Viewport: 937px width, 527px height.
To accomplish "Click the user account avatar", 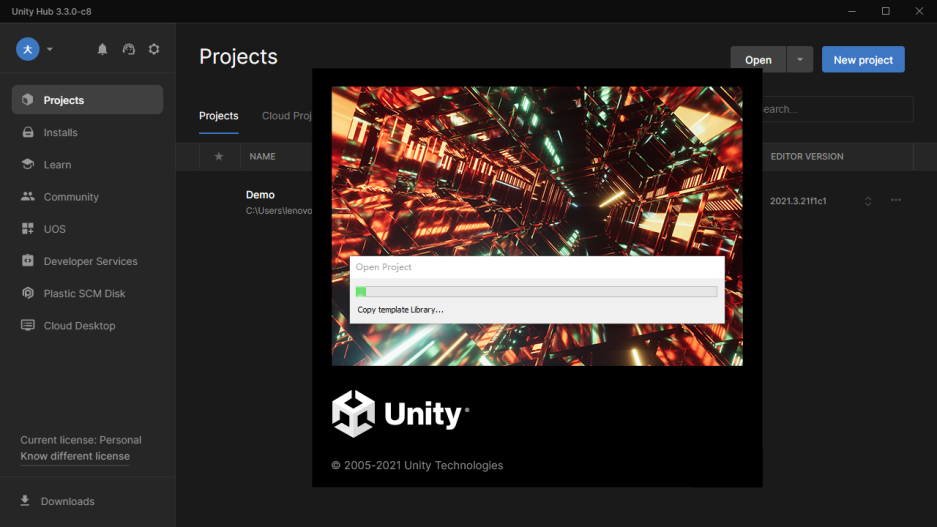I will 28,49.
